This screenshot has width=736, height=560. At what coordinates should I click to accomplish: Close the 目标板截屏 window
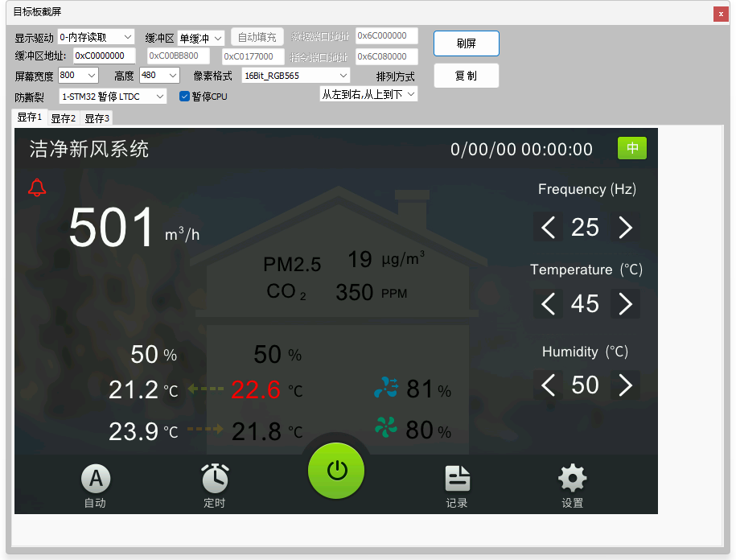click(721, 14)
